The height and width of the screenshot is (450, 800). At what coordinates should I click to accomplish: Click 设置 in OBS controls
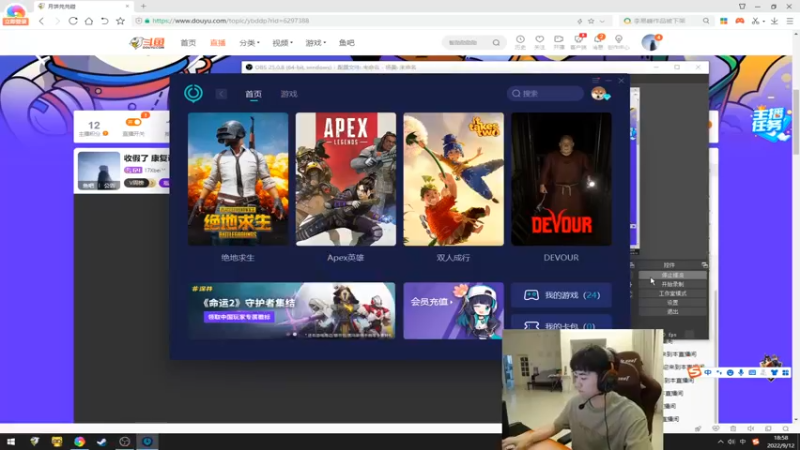pos(672,303)
